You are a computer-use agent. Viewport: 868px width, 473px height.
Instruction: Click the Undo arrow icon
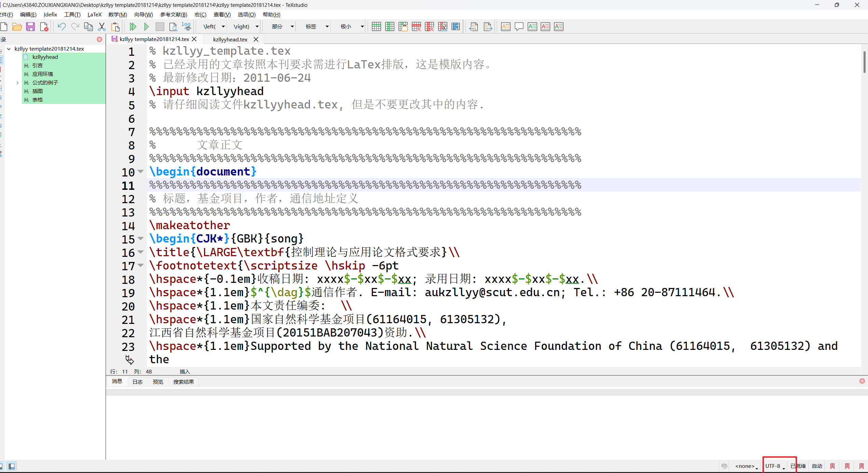click(x=62, y=27)
